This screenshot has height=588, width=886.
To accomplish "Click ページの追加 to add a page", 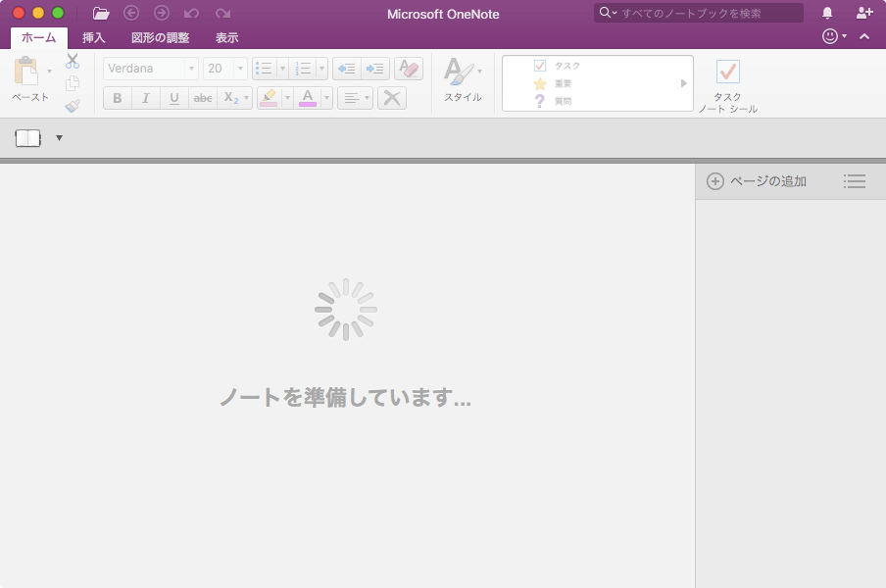I will [757, 181].
